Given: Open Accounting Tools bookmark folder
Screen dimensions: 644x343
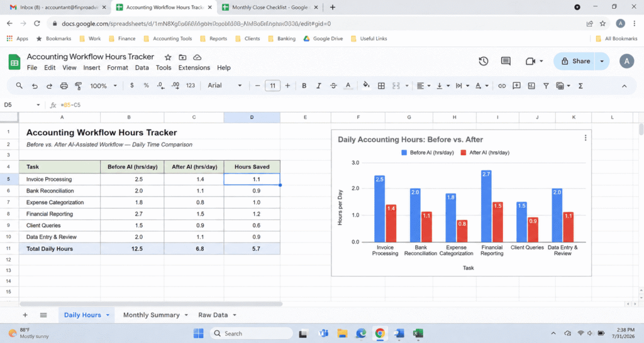Looking at the screenshot, I should [x=167, y=38].
